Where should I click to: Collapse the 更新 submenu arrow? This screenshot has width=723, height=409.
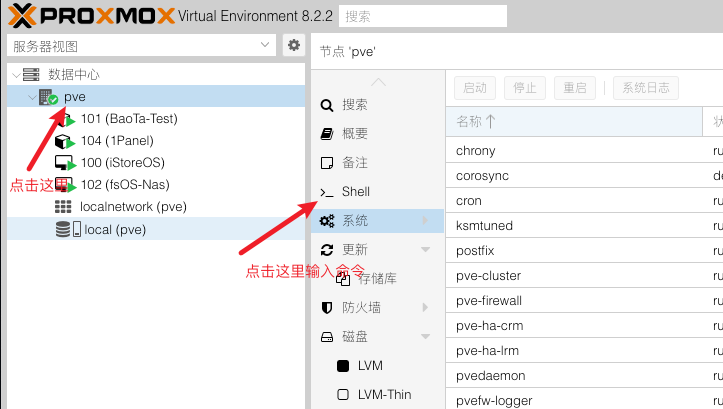coord(426,250)
